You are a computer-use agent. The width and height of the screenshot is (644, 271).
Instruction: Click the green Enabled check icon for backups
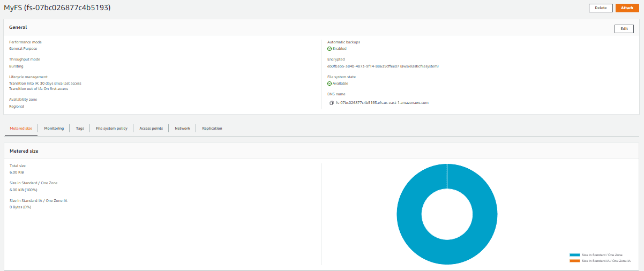click(330, 49)
